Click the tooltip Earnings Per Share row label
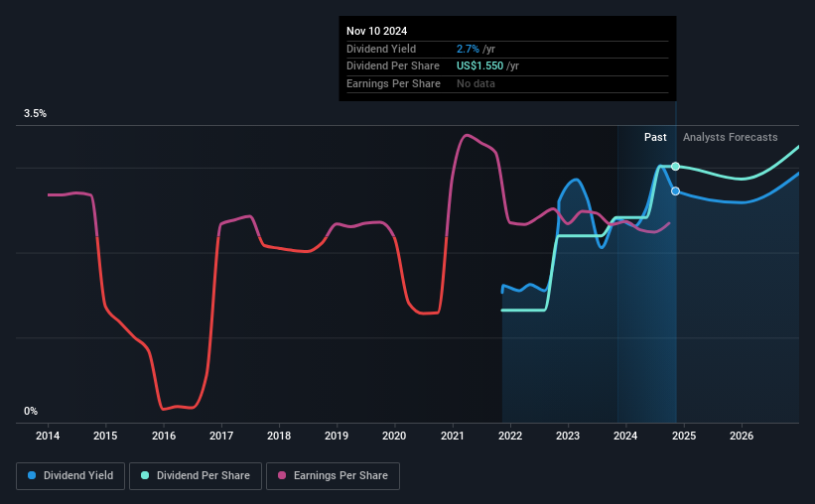815x504 pixels. [x=393, y=83]
